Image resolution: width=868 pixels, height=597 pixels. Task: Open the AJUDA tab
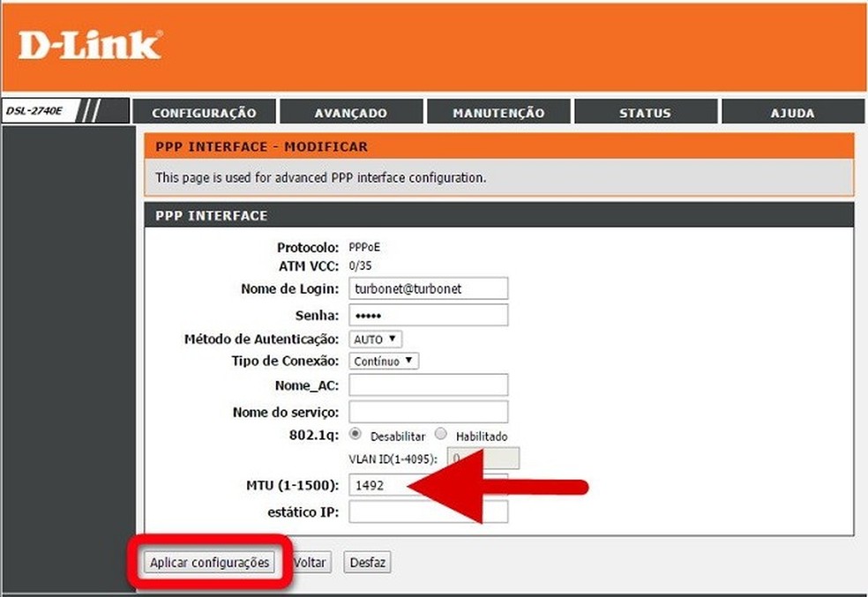793,112
